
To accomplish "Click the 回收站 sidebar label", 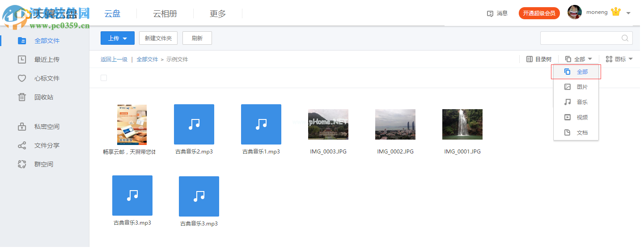I will [44, 97].
